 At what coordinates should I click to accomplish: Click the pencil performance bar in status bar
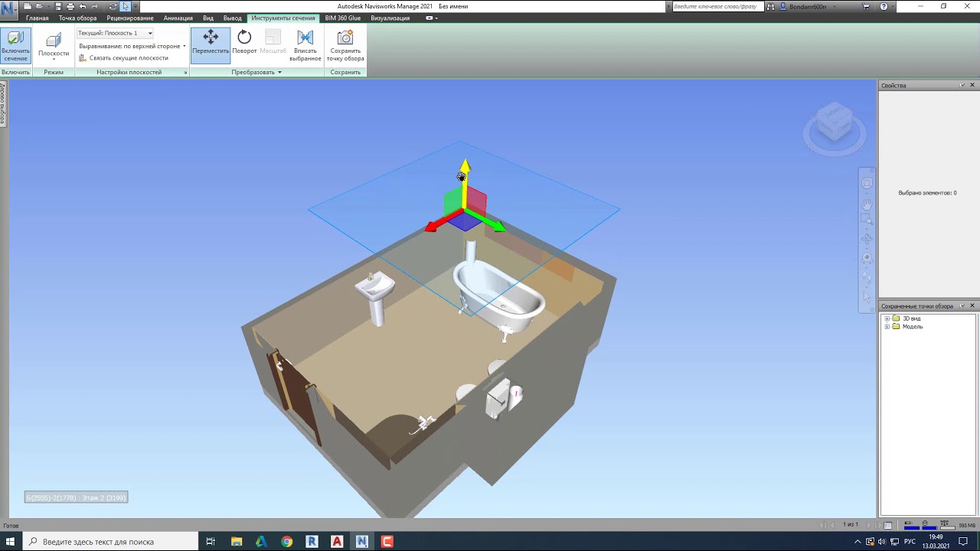pyautogui.click(x=911, y=526)
